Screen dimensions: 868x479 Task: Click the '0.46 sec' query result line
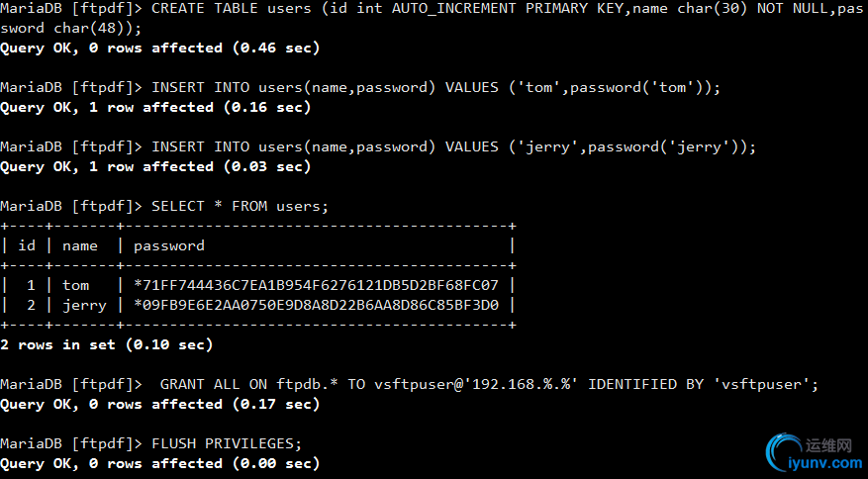[160, 48]
